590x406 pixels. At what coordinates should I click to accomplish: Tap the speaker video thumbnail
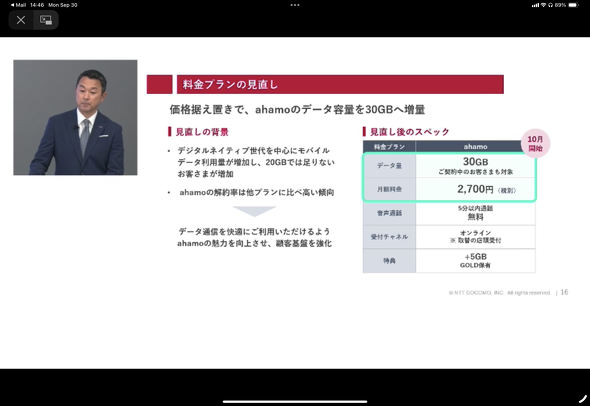click(x=75, y=117)
